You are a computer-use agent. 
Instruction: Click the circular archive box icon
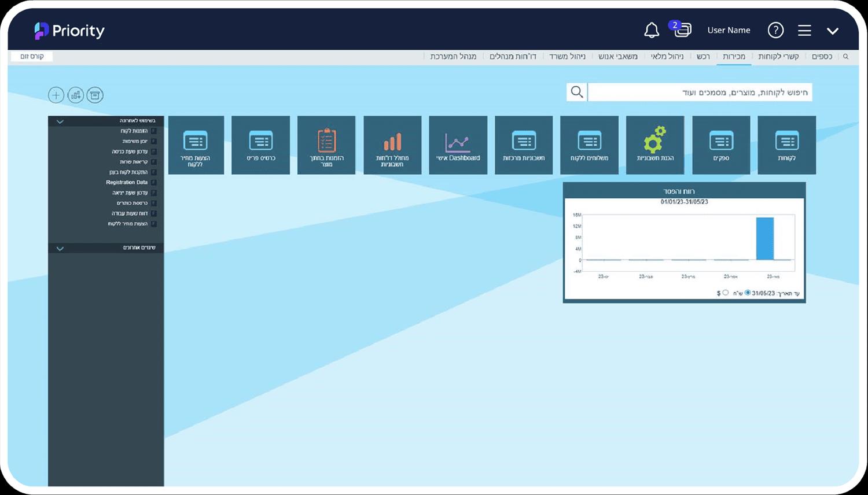tap(95, 95)
